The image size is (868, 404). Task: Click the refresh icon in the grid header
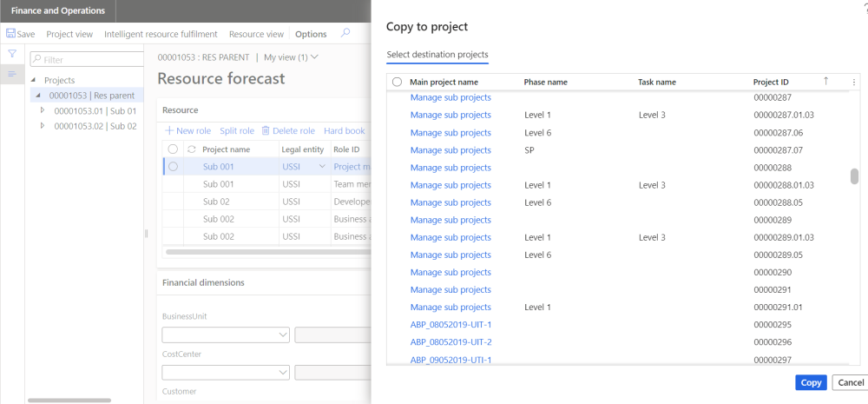(191, 149)
